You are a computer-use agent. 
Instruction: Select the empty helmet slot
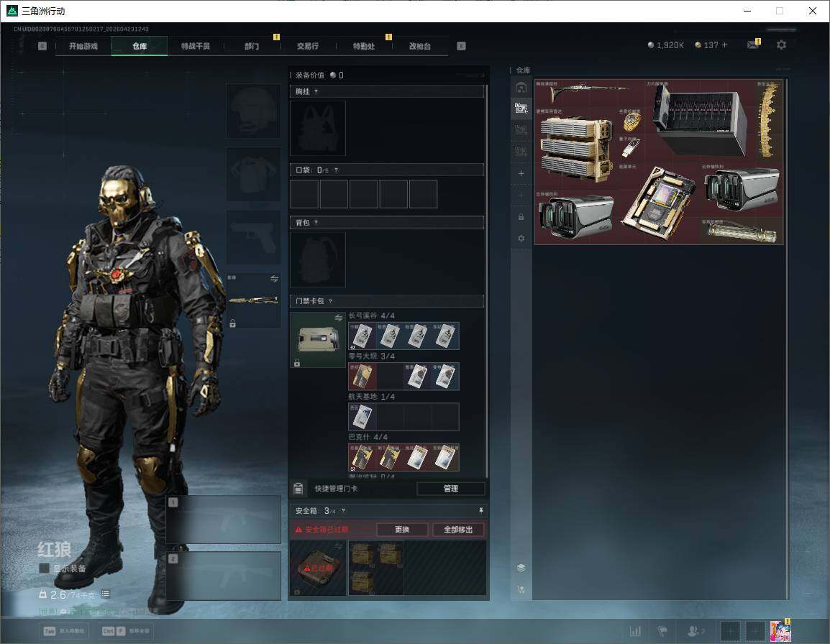click(x=253, y=111)
